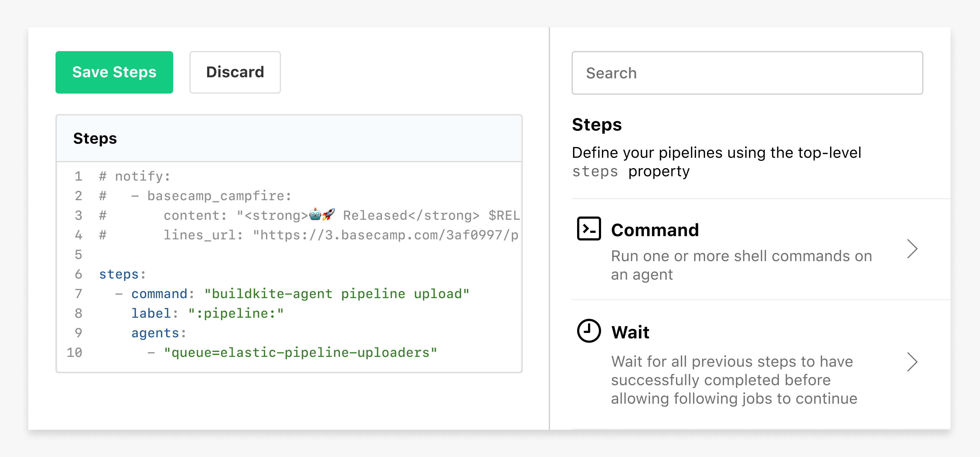Click the queue=elastic-pipeline-uploaders value
The image size is (980, 457).
pyautogui.click(x=301, y=352)
